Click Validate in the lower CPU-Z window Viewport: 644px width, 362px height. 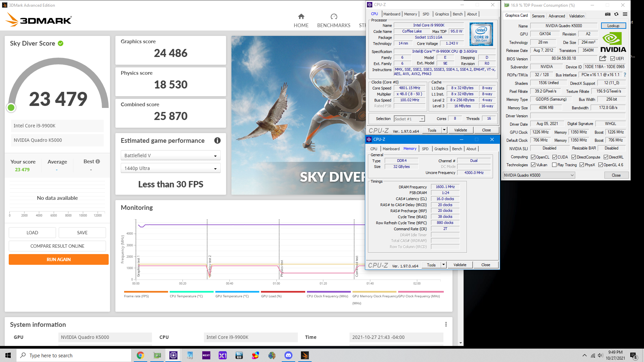460,264
